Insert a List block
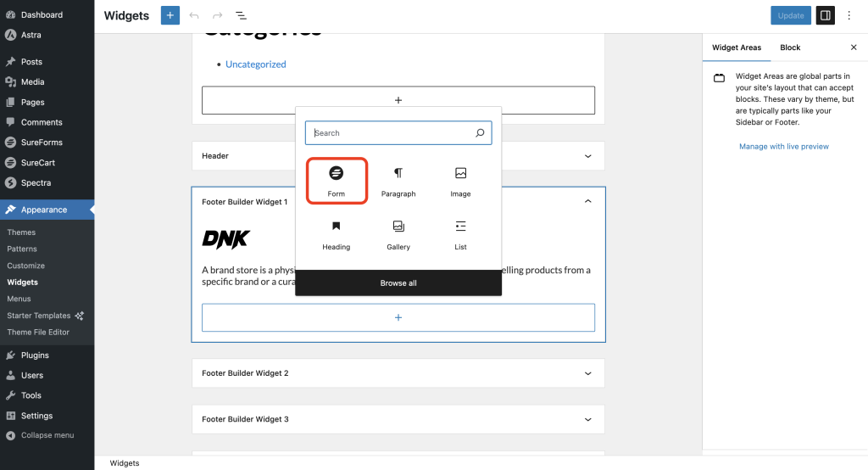Image resolution: width=868 pixels, height=470 pixels. pyautogui.click(x=460, y=234)
